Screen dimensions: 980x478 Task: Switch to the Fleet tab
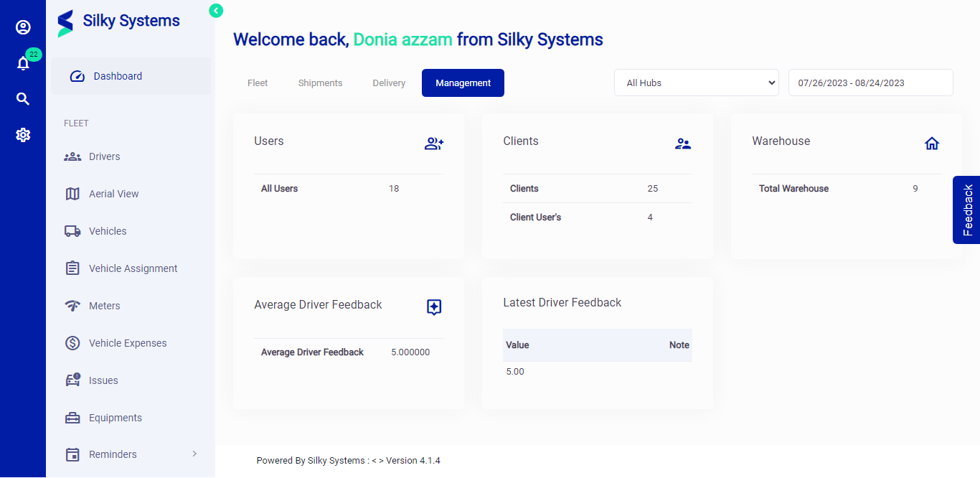pyautogui.click(x=258, y=83)
